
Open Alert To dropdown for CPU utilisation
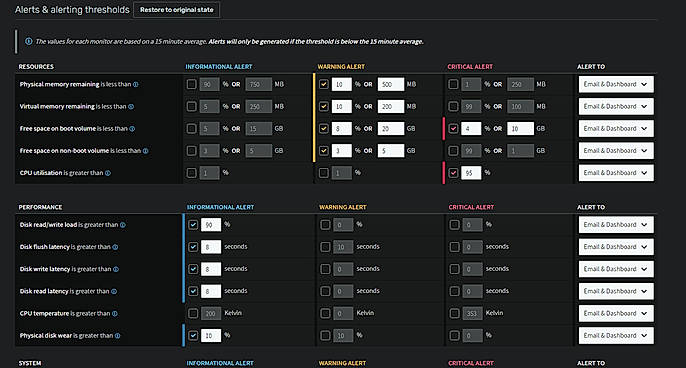pyautogui.click(x=616, y=173)
